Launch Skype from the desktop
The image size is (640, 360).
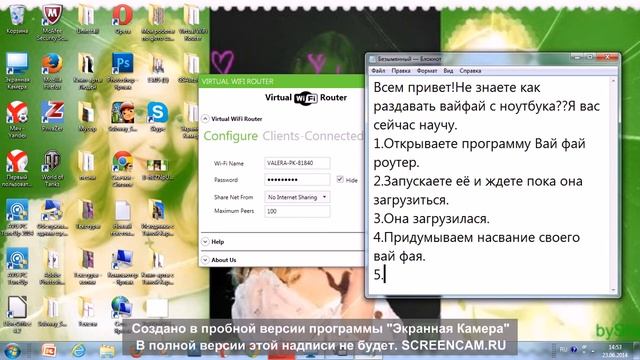pyautogui.click(x=158, y=116)
